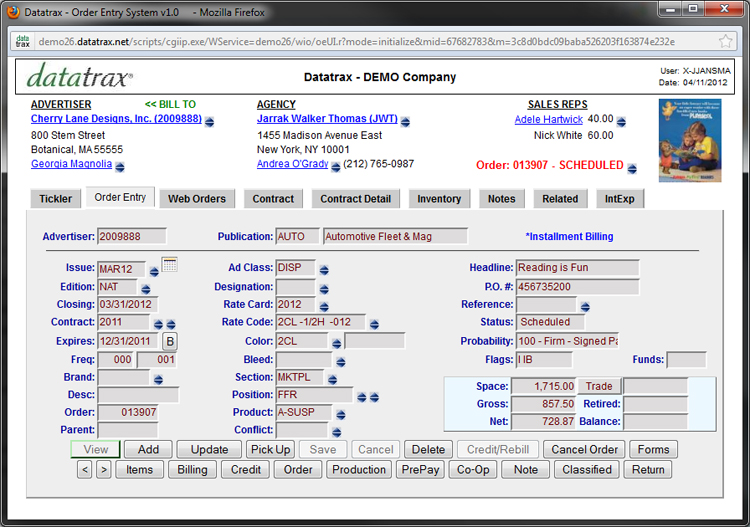Click the lookup arrow beside Rate Code field
The width and height of the screenshot is (750, 527).
[x=374, y=325]
